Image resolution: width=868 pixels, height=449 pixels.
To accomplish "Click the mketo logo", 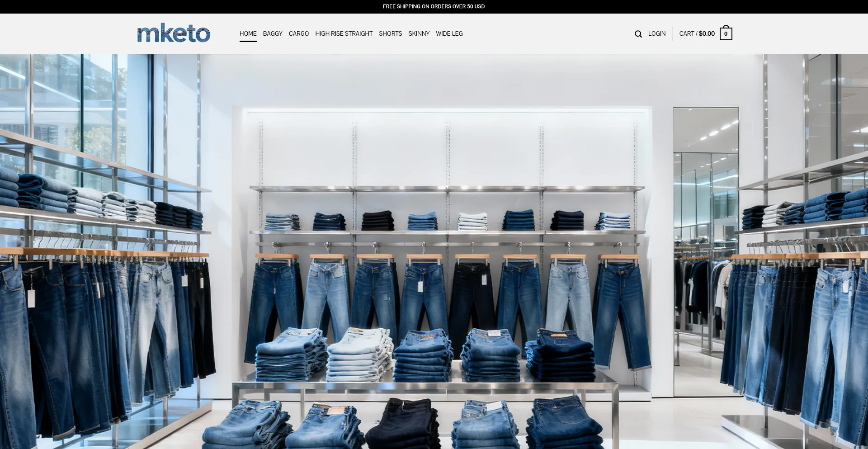I will point(174,33).
